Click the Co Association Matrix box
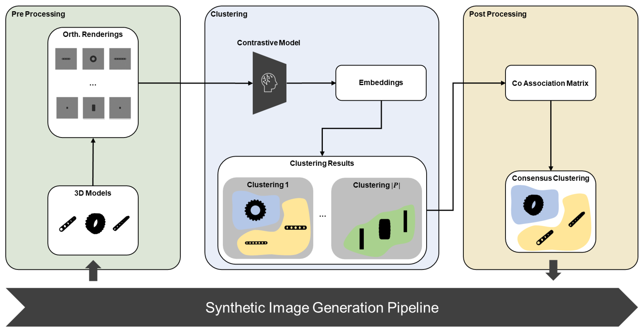Viewport: 644px width, 332px height. 550,83
